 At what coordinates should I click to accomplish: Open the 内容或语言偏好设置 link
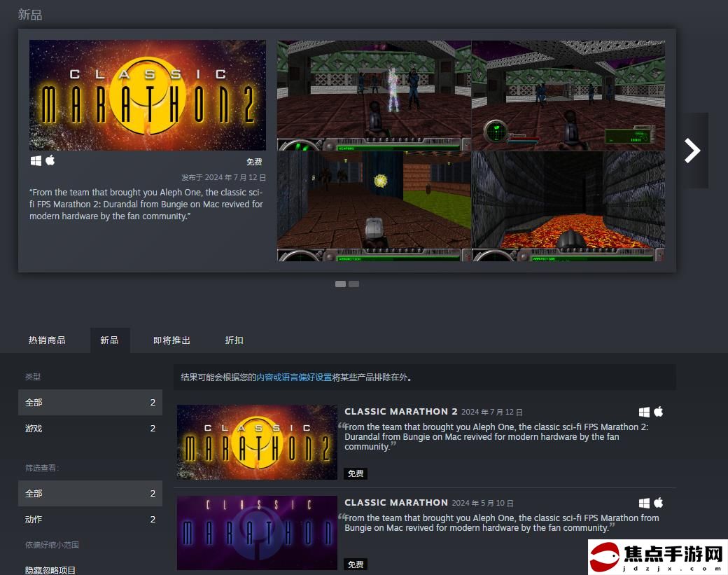tap(295, 377)
